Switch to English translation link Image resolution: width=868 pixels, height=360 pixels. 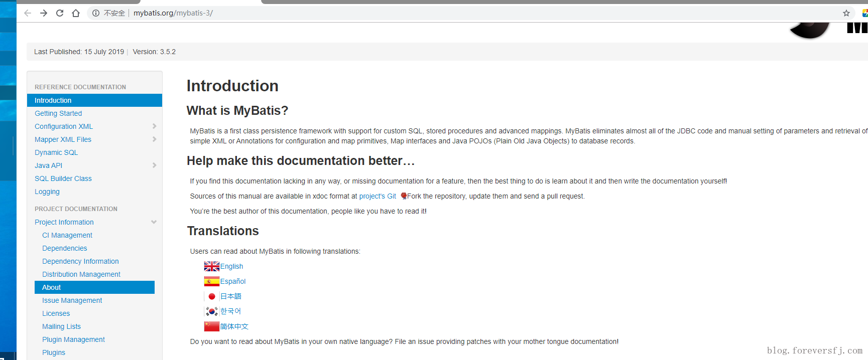pyautogui.click(x=231, y=266)
